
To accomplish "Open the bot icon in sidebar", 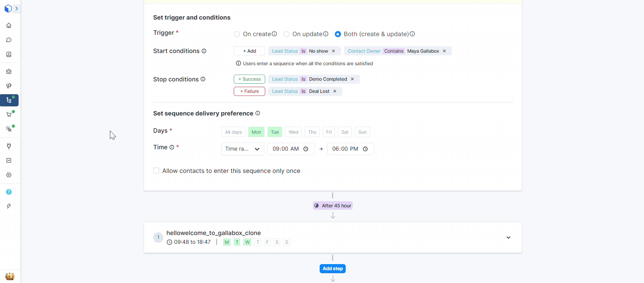I will pos(9,72).
